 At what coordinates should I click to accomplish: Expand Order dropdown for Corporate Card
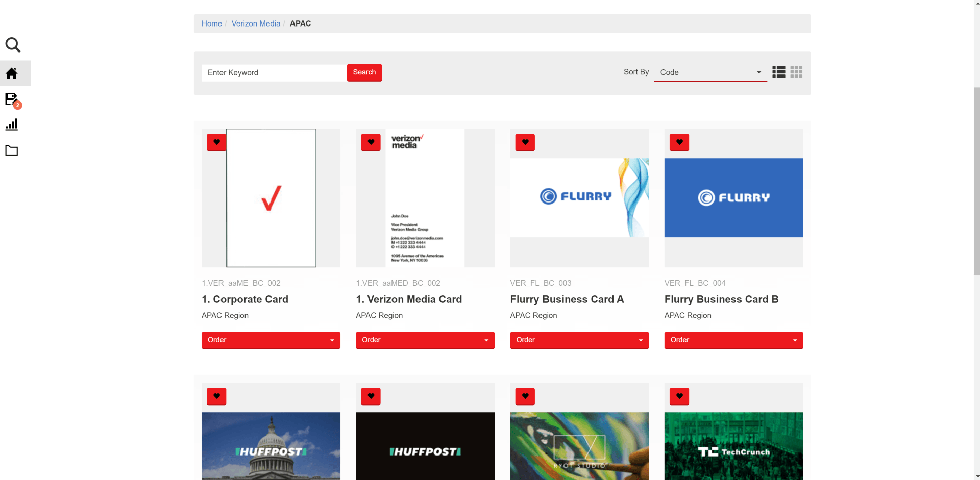coord(271,340)
